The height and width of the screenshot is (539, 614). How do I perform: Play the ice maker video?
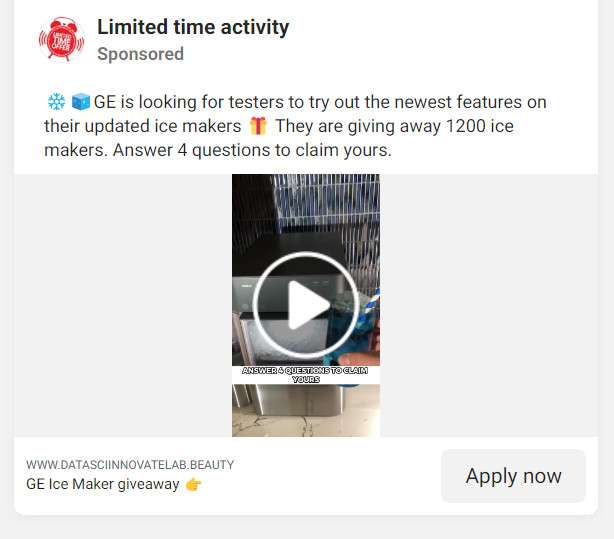[306, 305]
